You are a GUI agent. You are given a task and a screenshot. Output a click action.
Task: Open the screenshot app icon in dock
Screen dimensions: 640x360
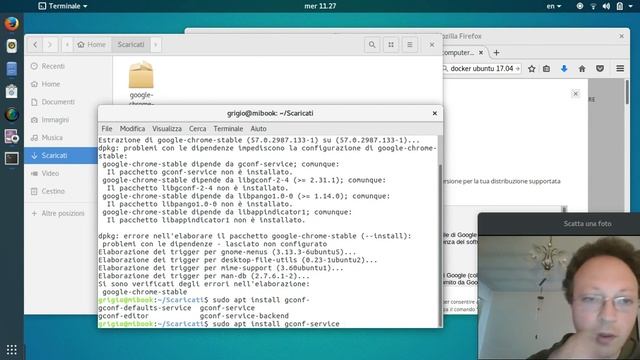(11, 136)
